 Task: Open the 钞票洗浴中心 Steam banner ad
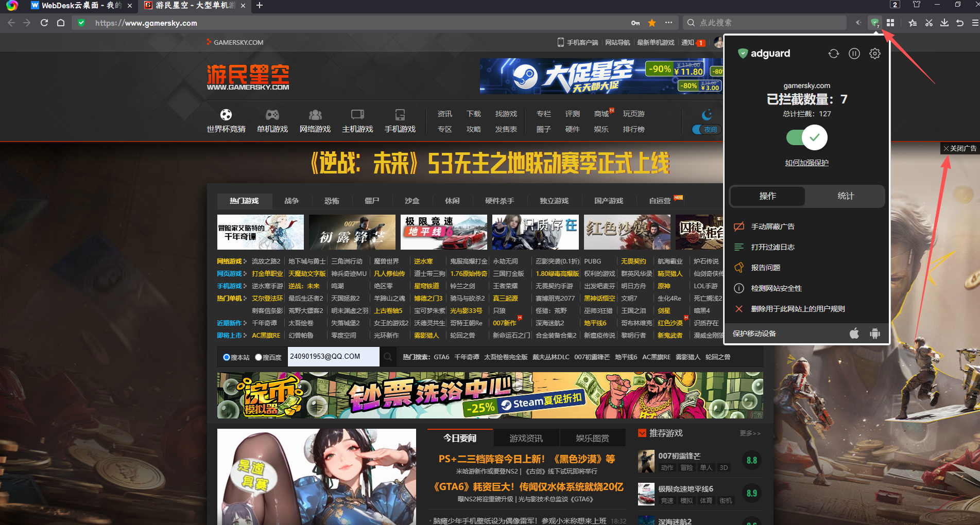(490, 395)
